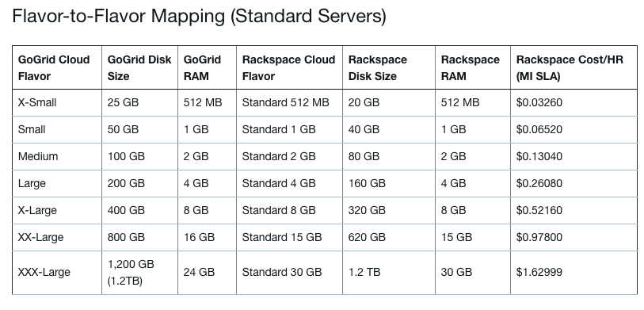Select the $0.06520 cost cell

click(574, 129)
